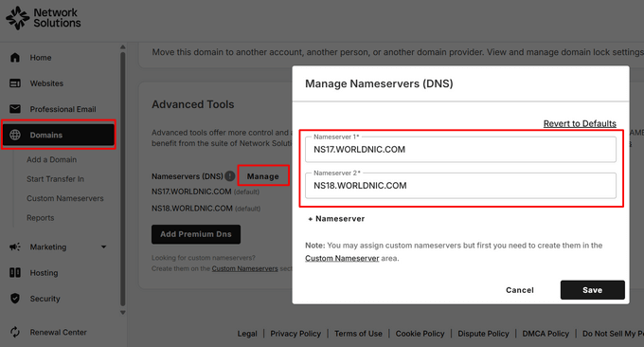Open Custom Nameserver link in dialog note

(x=342, y=258)
